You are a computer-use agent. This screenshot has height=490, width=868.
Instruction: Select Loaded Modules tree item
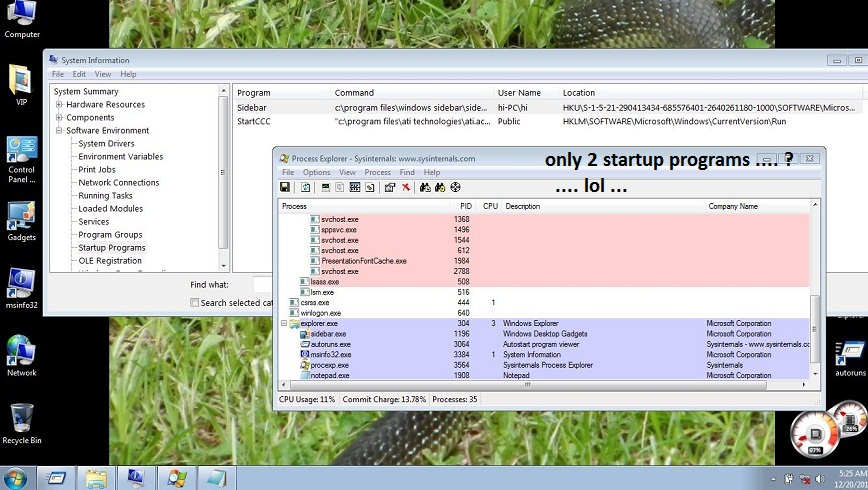(x=111, y=209)
